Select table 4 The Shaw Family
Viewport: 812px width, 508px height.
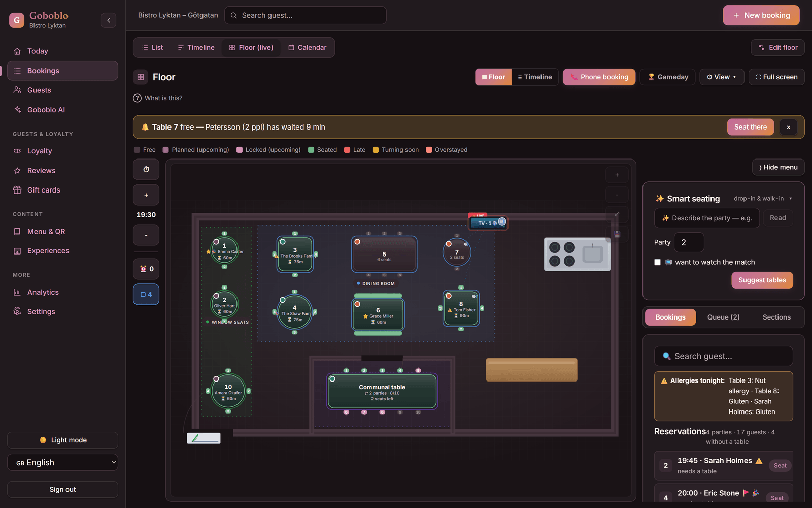coord(294,312)
